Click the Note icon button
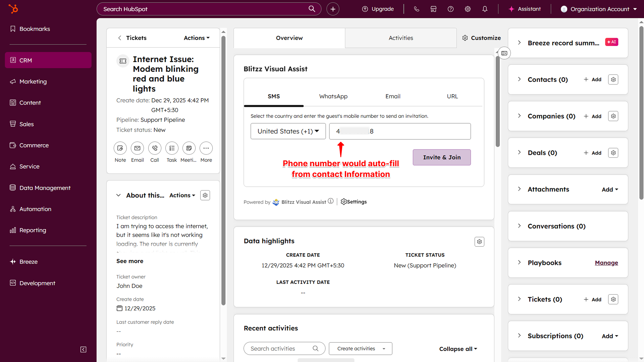The image size is (644, 362). tap(120, 148)
